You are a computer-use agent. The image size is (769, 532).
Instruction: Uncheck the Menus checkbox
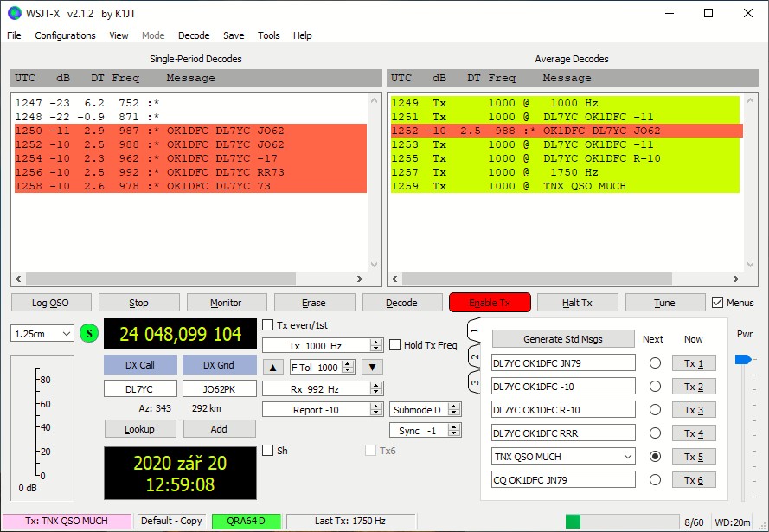tap(717, 303)
